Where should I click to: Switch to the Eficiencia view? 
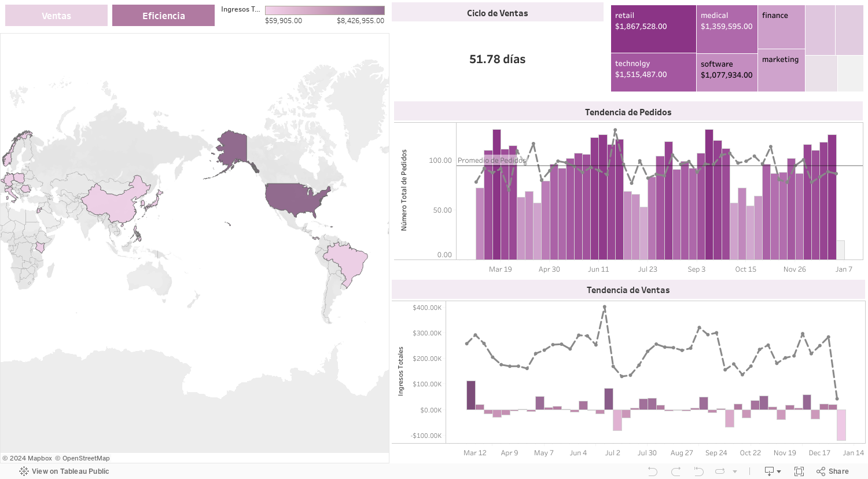[x=163, y=16]
